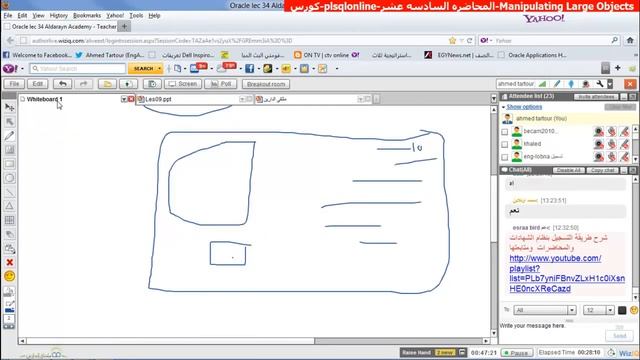Select the circle shape tool
Screen dimensions: 640x360
click(x=10, y=178)
